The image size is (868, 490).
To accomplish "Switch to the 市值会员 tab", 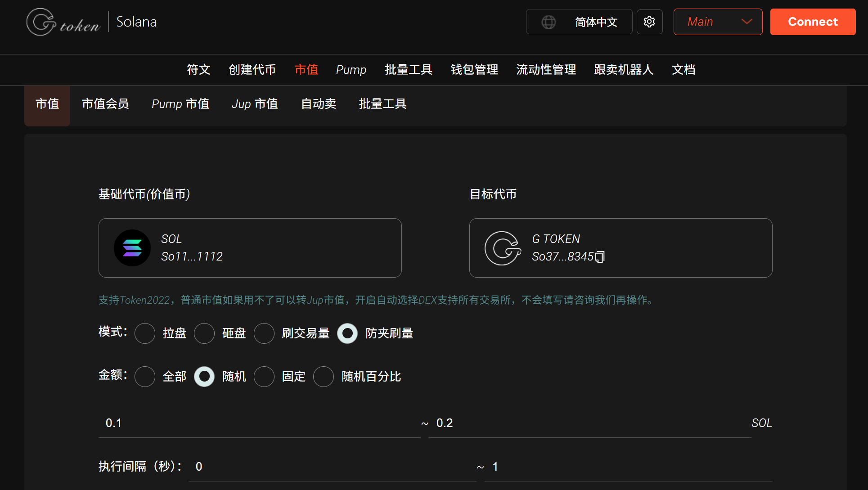I will point(105,104).
